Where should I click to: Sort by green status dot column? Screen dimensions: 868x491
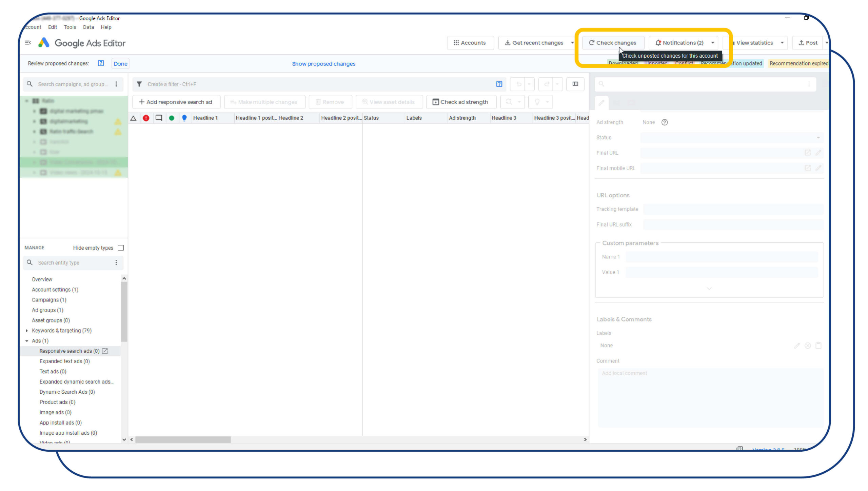click(172, 118)
